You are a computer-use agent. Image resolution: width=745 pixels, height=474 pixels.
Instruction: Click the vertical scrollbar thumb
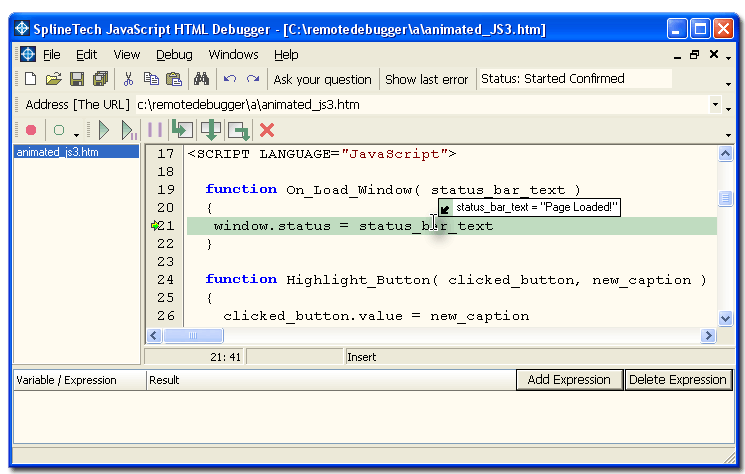tap(725, 198)
